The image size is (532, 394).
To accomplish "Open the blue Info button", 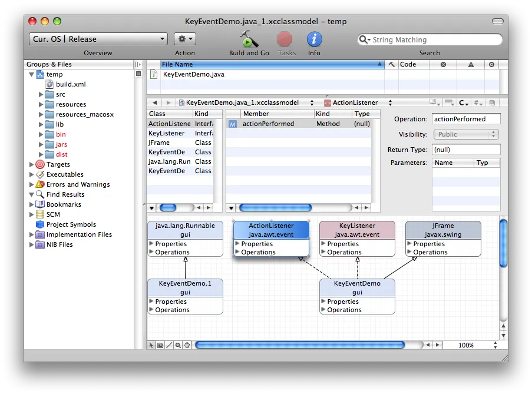I will (314, 39).
